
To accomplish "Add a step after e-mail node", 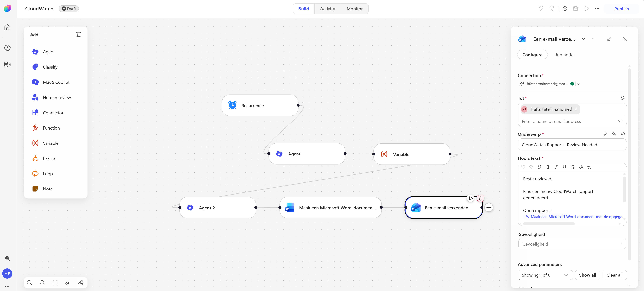I will coord(489,207).
